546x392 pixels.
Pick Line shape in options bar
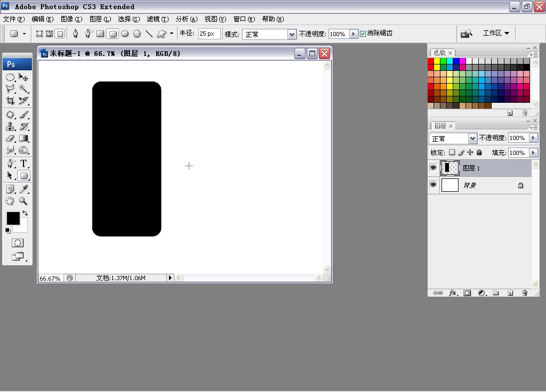click(x=149, y=34)
